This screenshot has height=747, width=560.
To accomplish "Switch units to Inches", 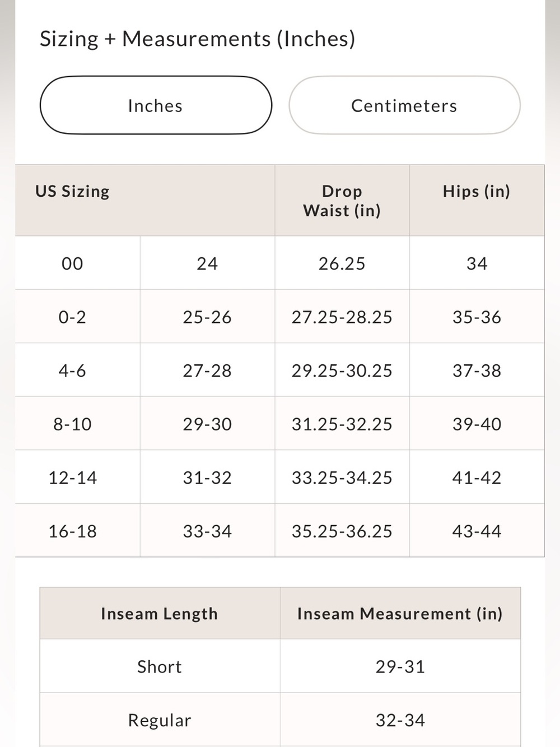I will coord(156,105).
